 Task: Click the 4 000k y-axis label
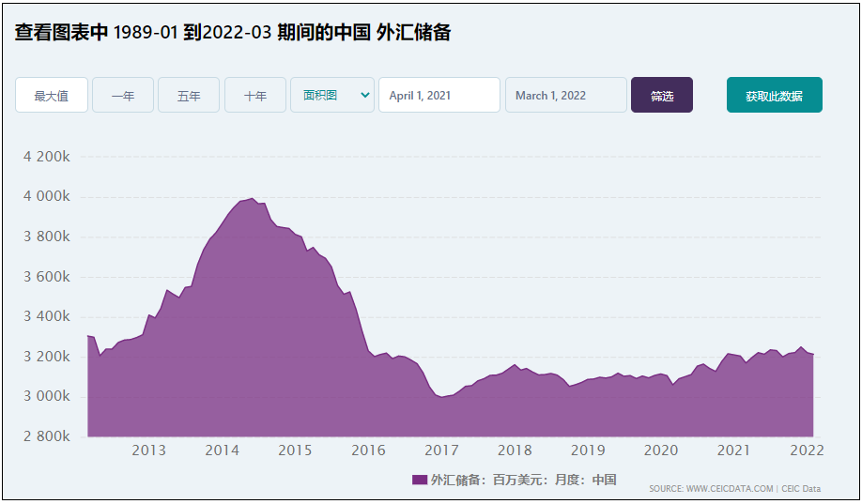coord(47,196)
